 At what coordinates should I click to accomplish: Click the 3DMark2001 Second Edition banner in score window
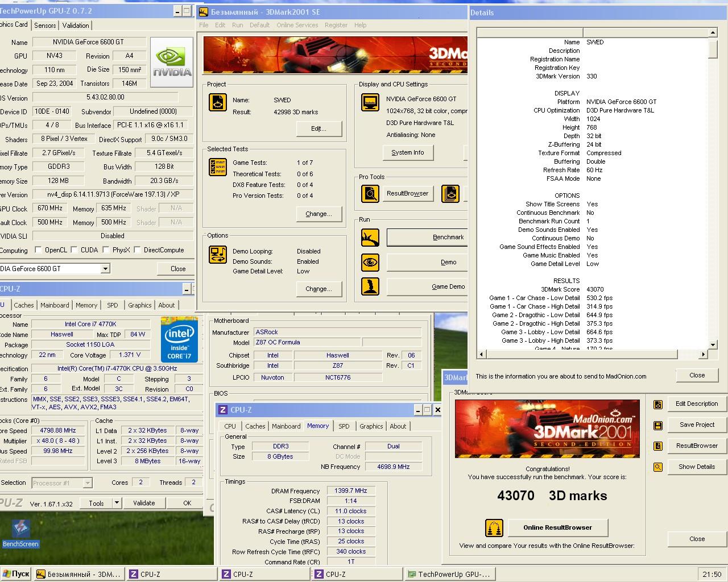pyautogui.click(x=547, y=429)
